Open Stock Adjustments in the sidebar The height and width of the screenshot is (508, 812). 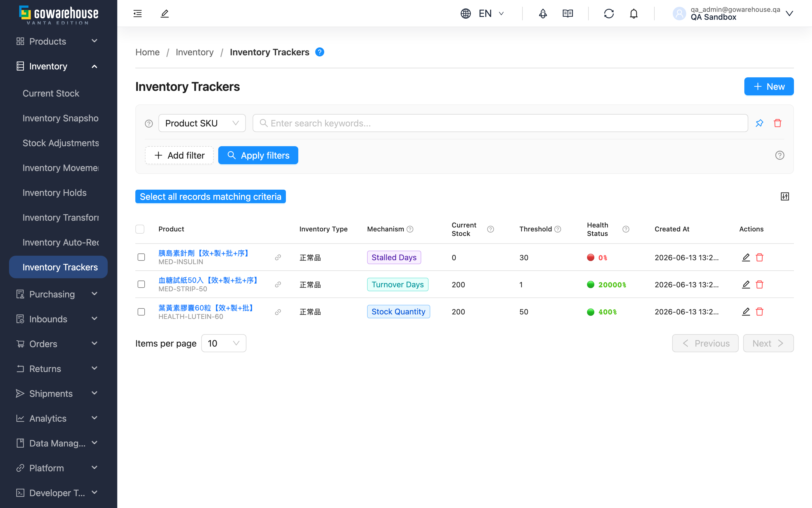pyautogui.click(x=58, y=143)
